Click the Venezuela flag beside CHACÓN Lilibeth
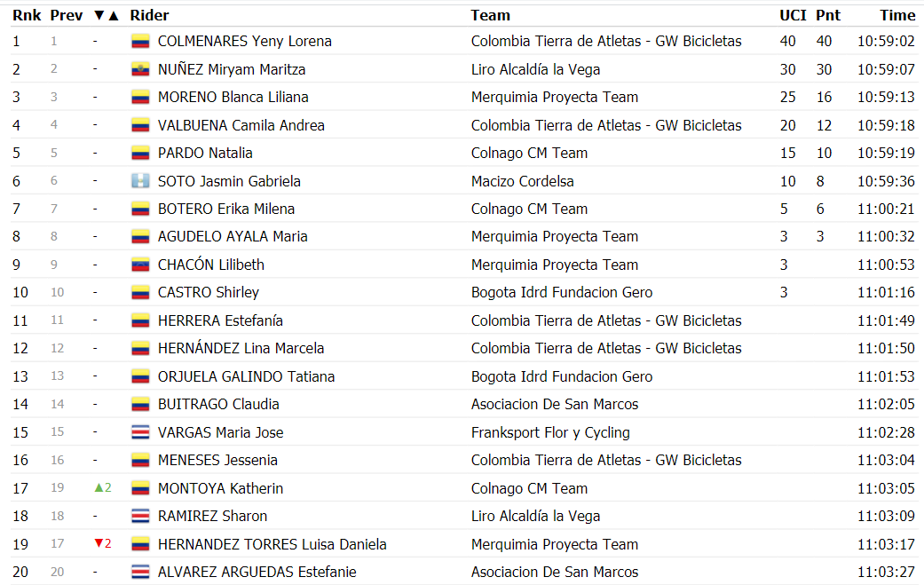The height and width of the screenshot is (585, 924). tap(140, 265)
